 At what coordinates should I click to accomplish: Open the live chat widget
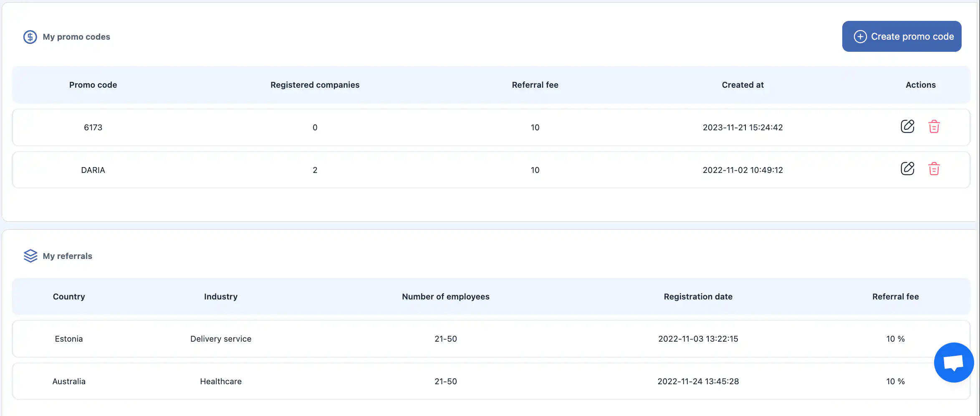[x=953, y=363]
